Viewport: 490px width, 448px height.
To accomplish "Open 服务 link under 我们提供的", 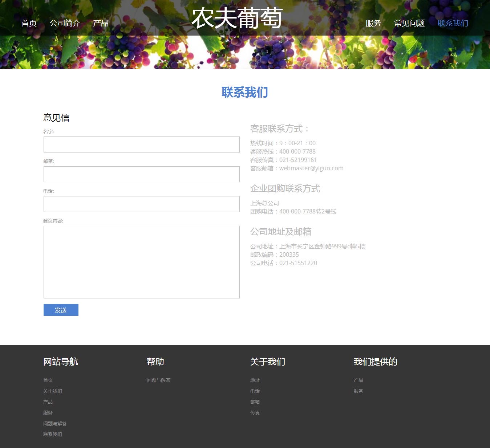I will (359, 391).
